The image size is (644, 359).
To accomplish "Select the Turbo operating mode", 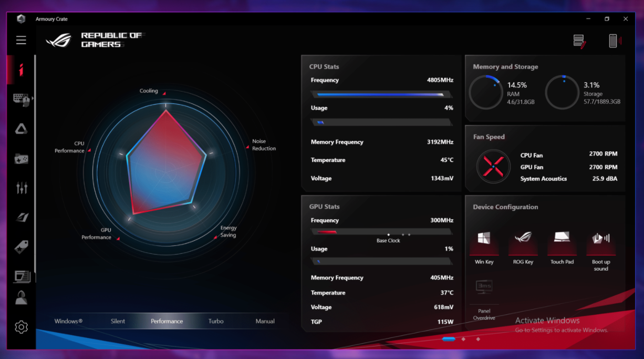I will point(216,321).
